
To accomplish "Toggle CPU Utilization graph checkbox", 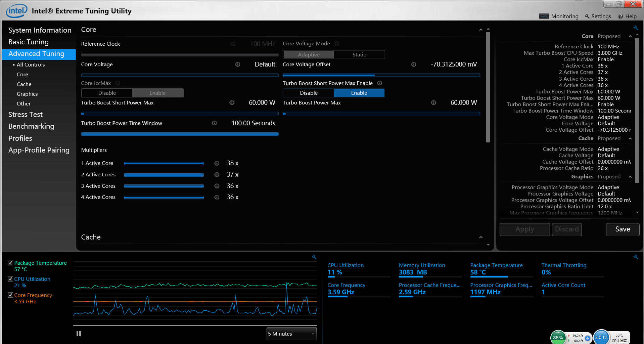I will [10, 279].
